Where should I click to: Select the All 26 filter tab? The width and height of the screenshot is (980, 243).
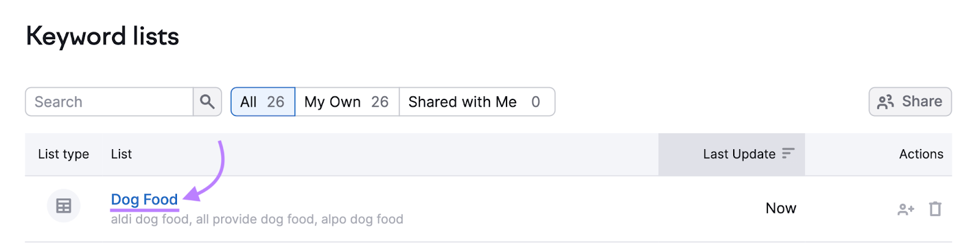click(x=263, y=102)
